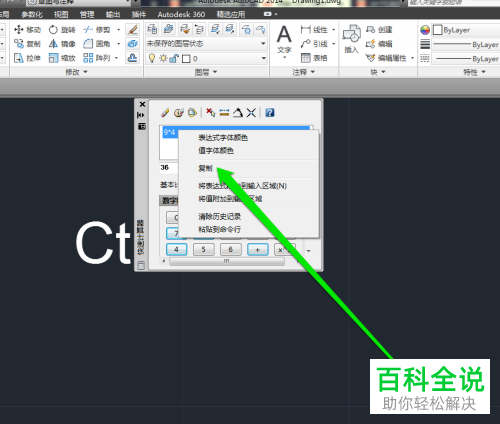500x424 pixels.
Task: Open the Autodesk 360 ribbon tab
Action: [x=181, y=14]
